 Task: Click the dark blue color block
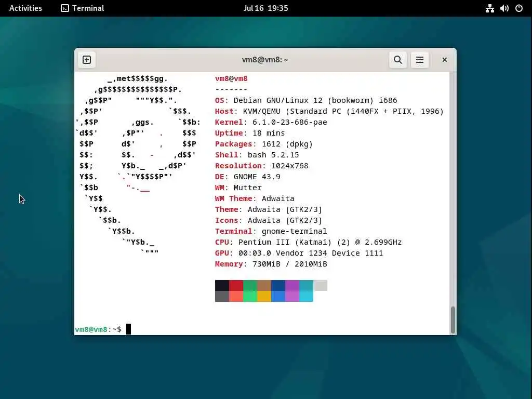[x=278, y=285]
